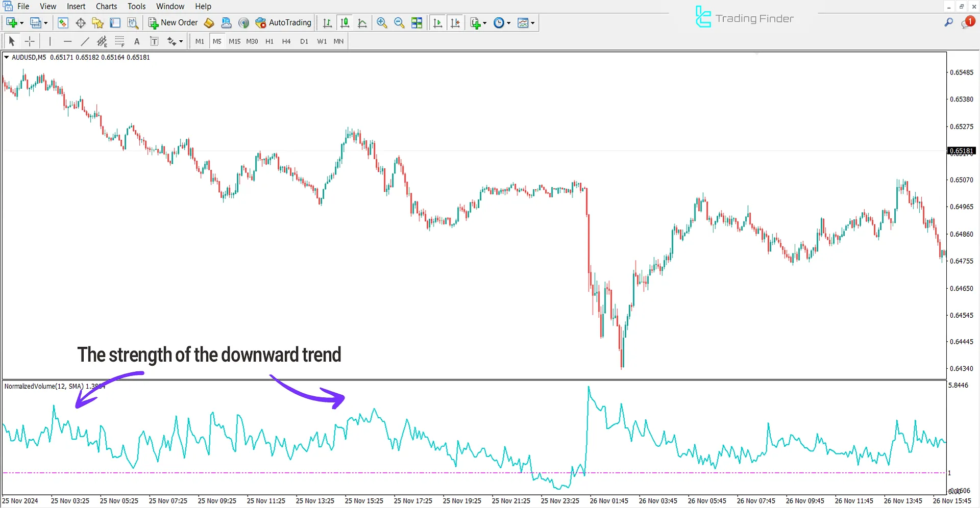Viewport: 980px width, 508px height.
Task: Toggle AutoTrading on or off
Action: coord(284,22)
